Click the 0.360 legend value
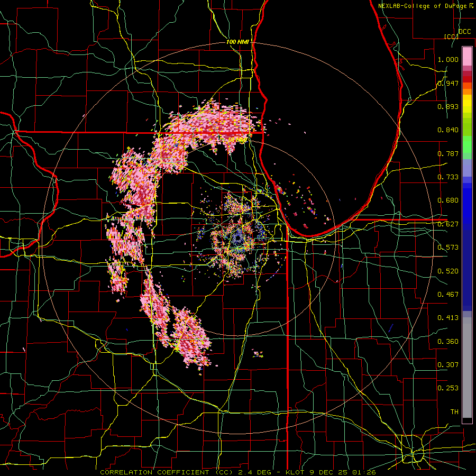476x476 pixels. 448,342
